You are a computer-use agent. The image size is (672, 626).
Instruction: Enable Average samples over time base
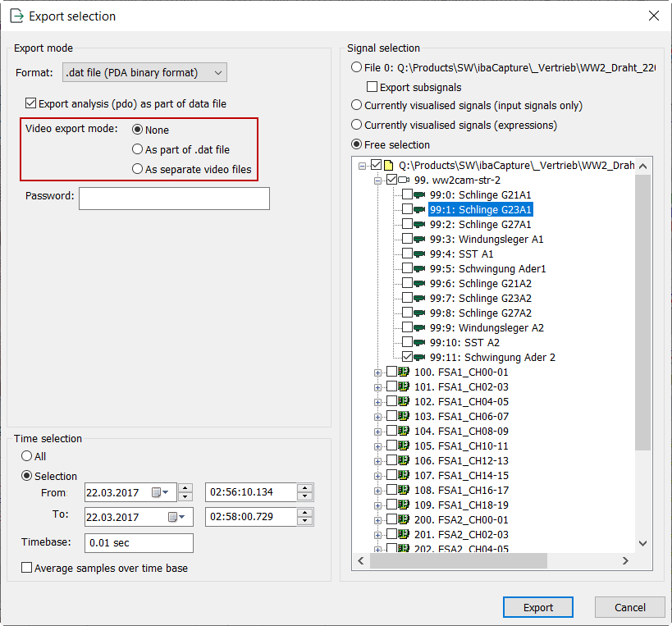(x=27, y=568)
